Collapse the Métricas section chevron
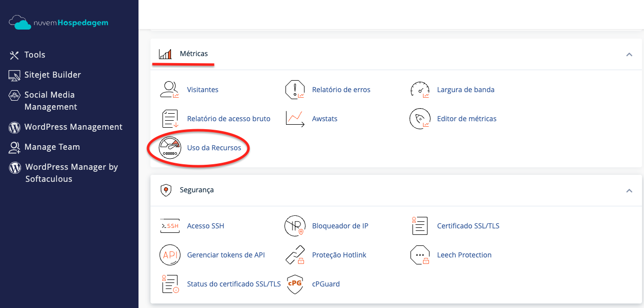Screen dimensions: 644x308 (x=629, y=54)
